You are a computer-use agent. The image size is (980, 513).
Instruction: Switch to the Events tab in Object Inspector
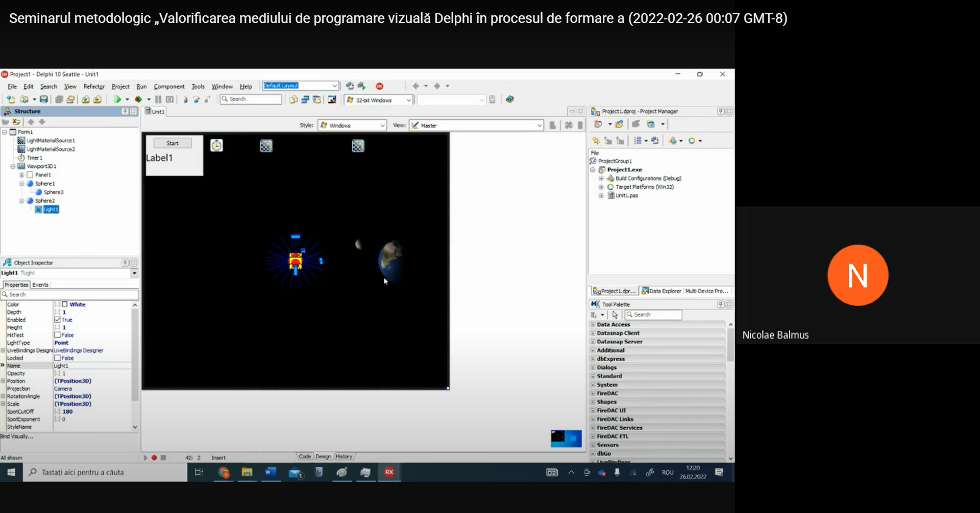pos(40,285)
